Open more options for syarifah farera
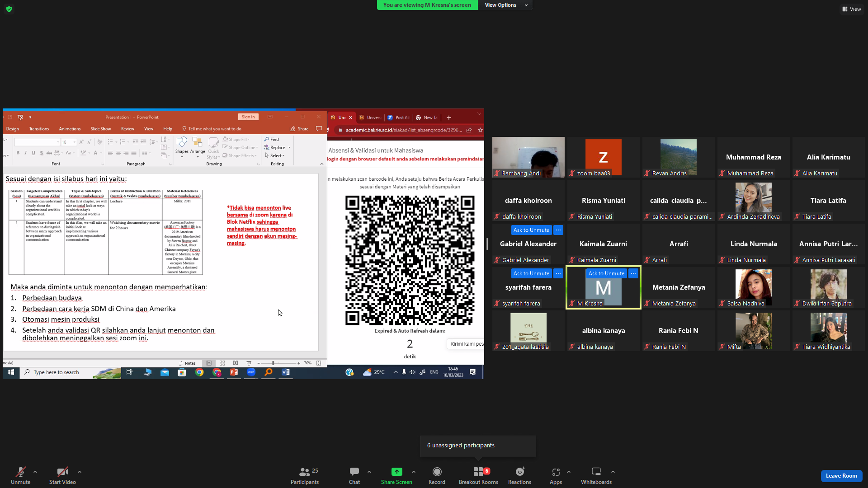 558,273
